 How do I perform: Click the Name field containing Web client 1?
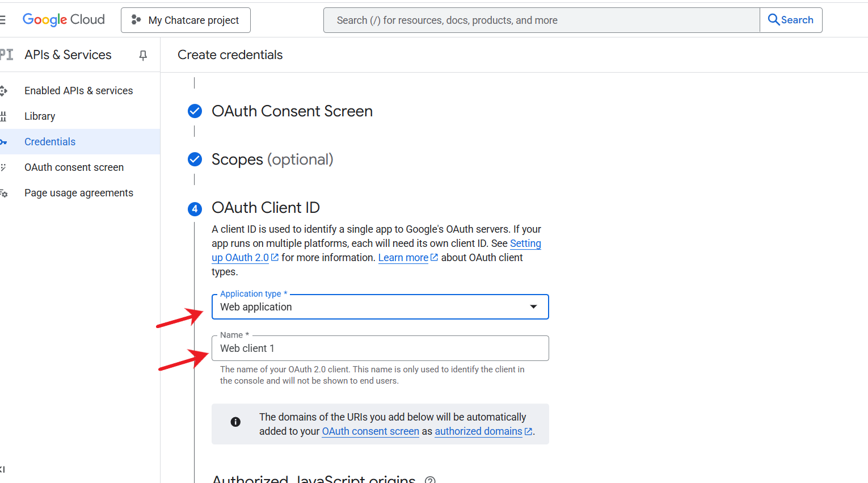click(380, 348)
